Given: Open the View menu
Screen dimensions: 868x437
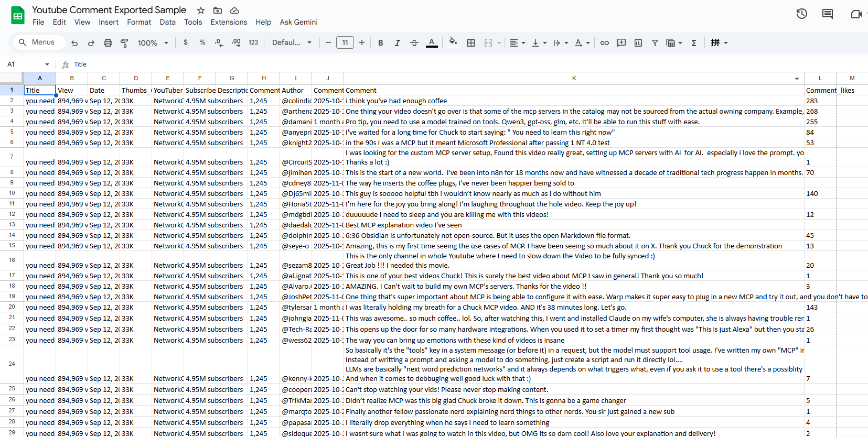Looking at the screenshot, I should (82, 22).
